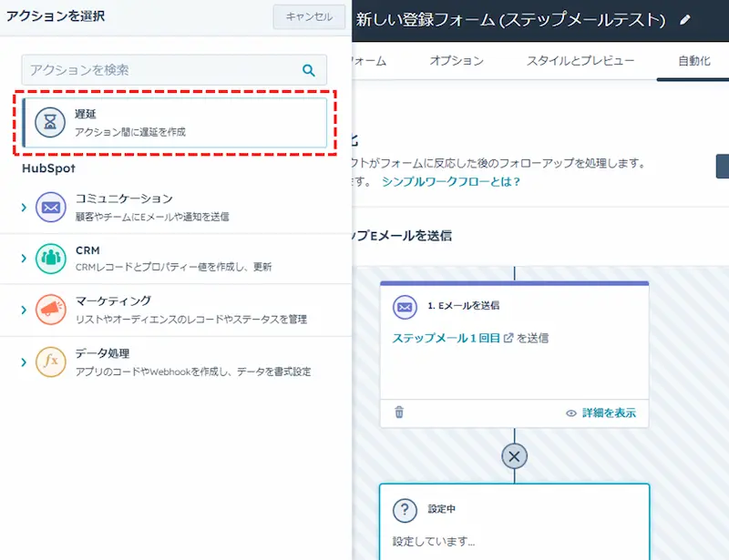Click リストやオーディエンス description under マーケティング
This screenshot has width=729, height=560.
click(191, 320)
